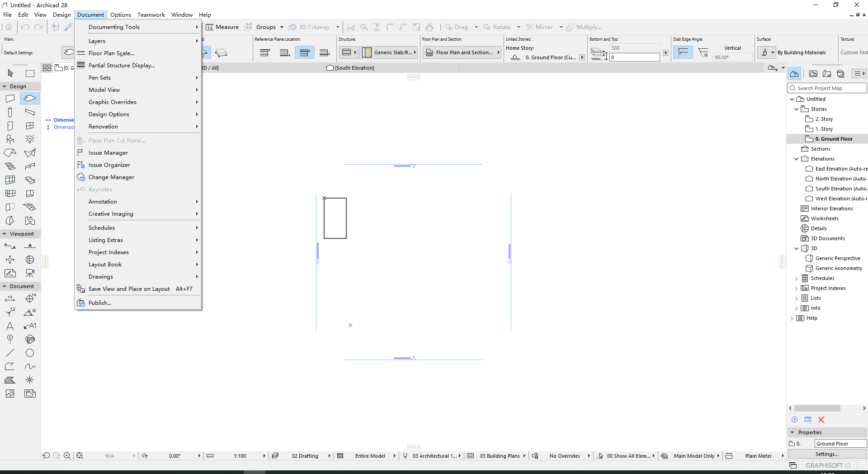The image size is (868, 474).
Task: Open Issue Manager from the menu
Action: 108,153
